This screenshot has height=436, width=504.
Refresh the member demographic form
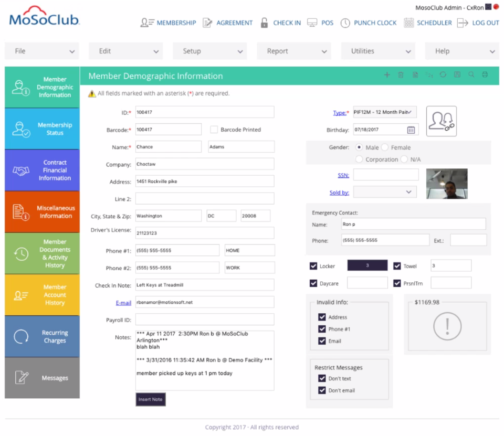click(x=443, y=75)
